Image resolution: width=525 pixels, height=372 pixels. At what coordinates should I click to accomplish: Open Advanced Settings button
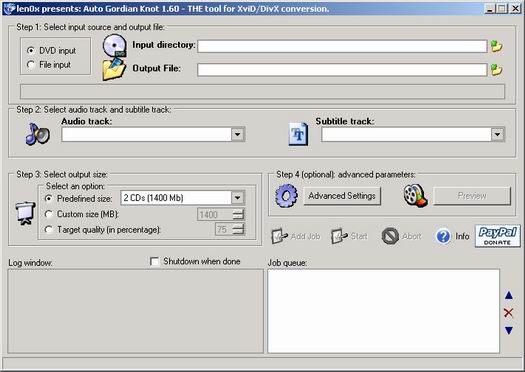(342, 196)
